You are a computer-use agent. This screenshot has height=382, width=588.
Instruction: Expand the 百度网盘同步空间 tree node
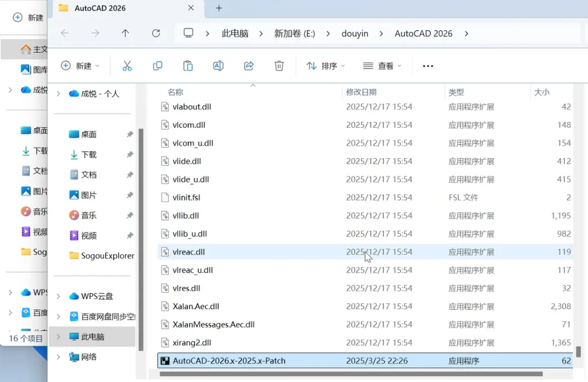click(x=58, y=317)
